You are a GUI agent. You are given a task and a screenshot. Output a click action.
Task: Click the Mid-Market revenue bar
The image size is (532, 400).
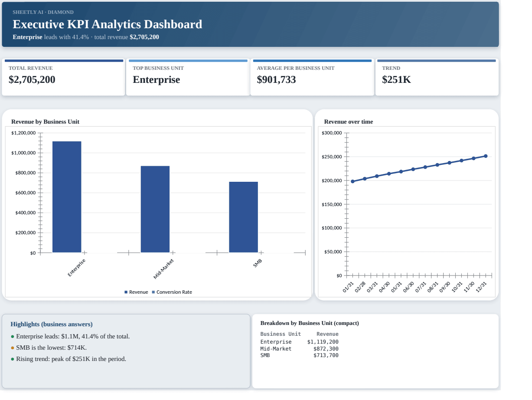click(155, 209)
